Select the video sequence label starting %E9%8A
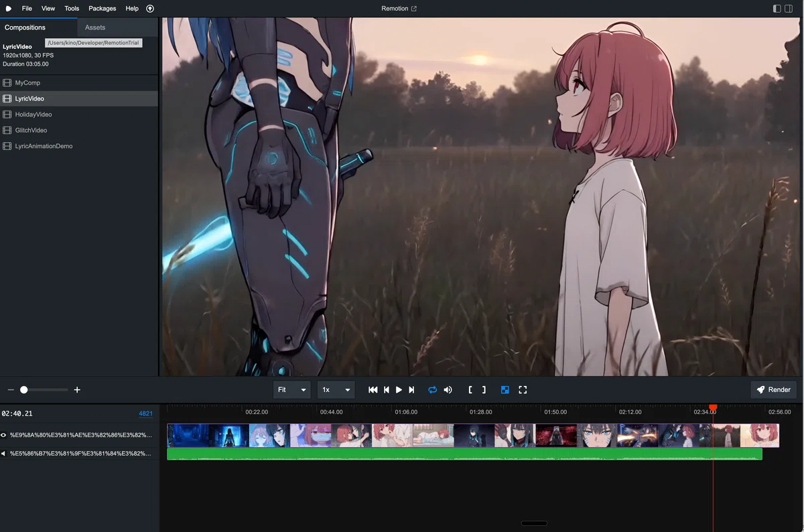This screenshot has width=804, height=532. click(80, 436)
